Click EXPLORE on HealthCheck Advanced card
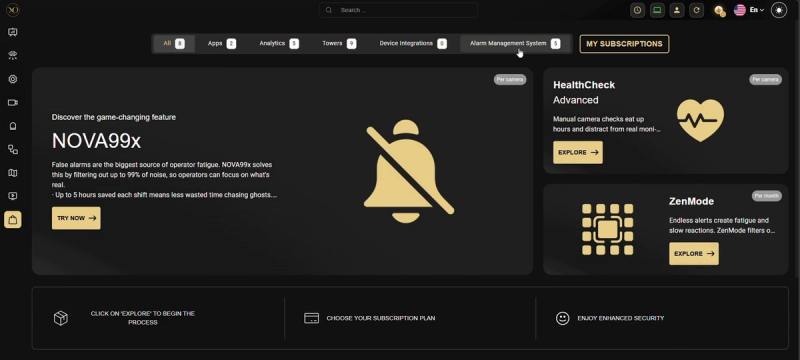This screenshot has height=360, width=800. [578, 152]
